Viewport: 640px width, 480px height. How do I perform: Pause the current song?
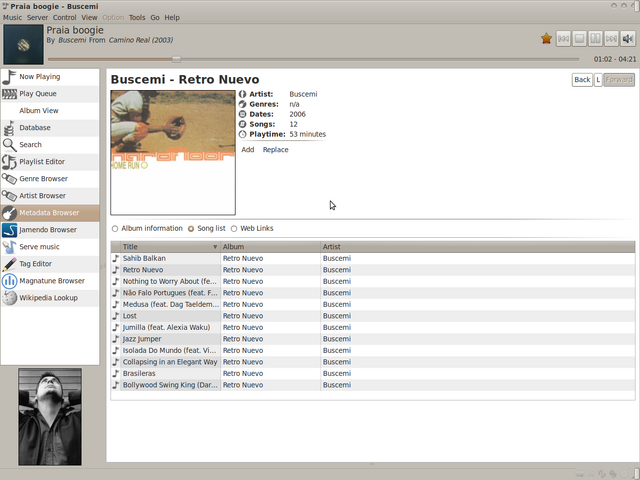pos(596,39)
